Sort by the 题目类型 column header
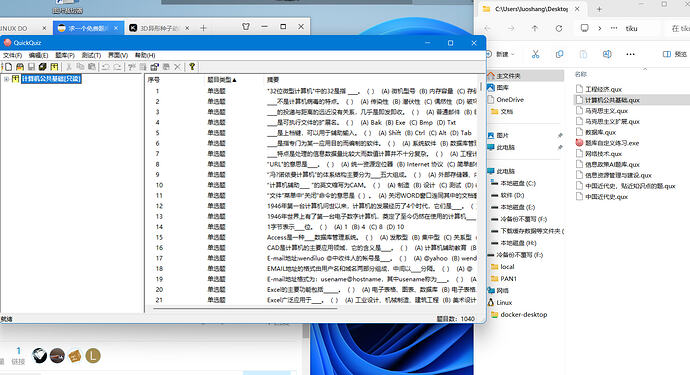Screen dimensions: 690x375 point(222,80)
